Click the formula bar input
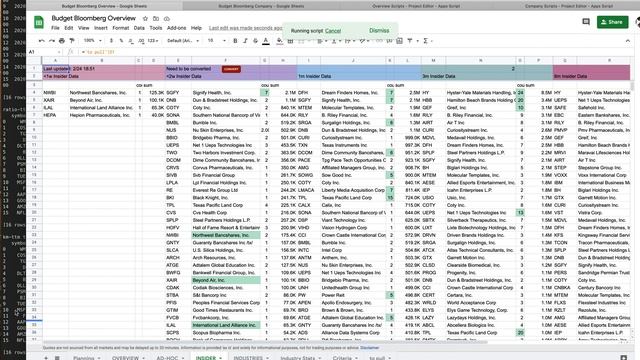The height and width of the screenshot is (360, 640). click(355, 52)
